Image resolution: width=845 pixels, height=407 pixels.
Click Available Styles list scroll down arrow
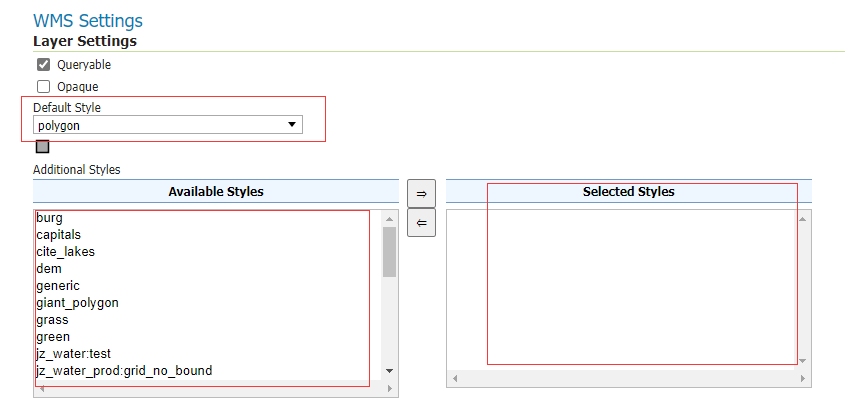[x=389, y=371]
